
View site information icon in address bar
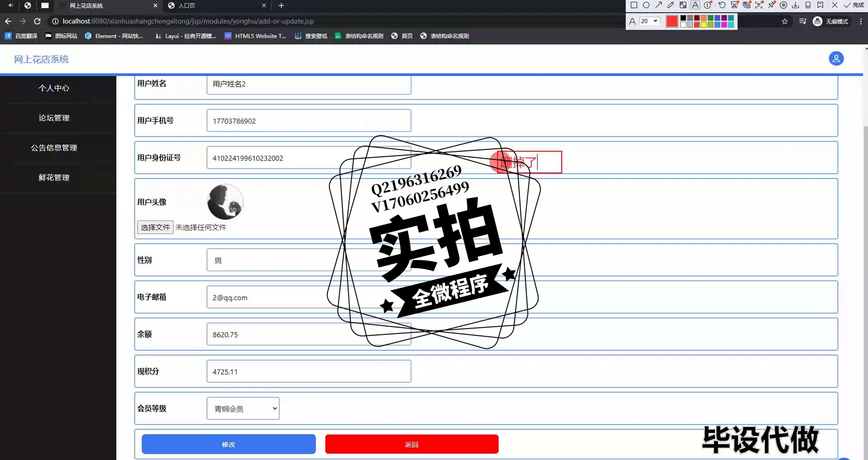click(x=55, y=21)
